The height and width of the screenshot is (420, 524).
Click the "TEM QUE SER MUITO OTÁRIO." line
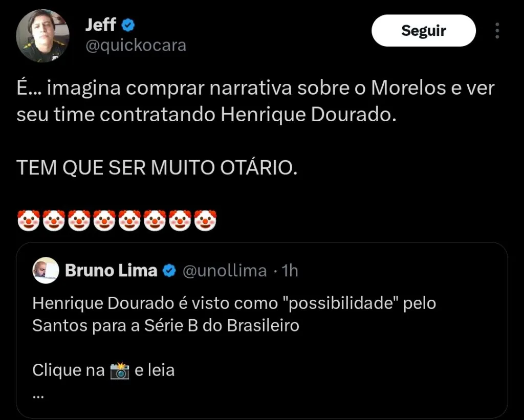(157, 168)
